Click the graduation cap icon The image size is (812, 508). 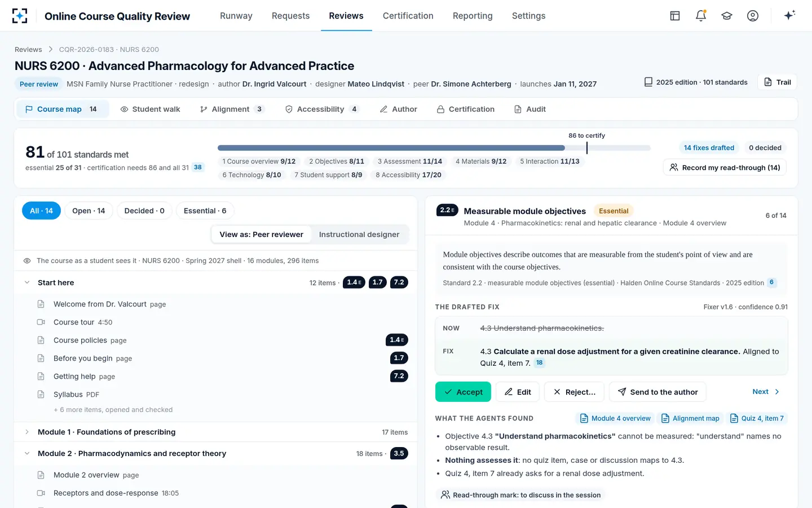[x=727, y=16]
